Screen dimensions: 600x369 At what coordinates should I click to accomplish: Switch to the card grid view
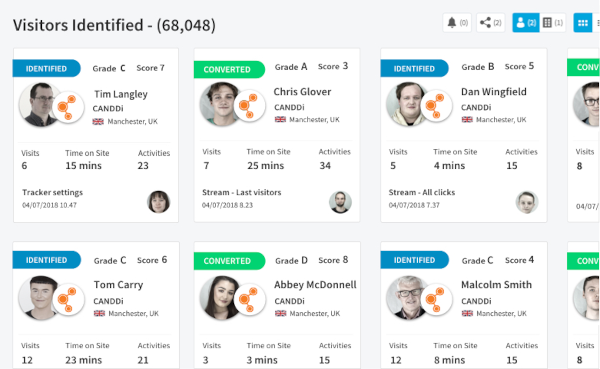coord(582,23)
